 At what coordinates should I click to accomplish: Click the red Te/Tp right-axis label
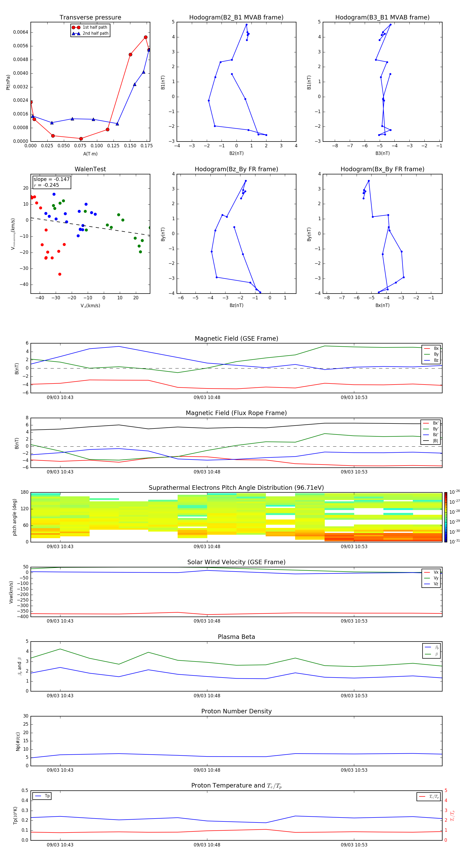452,815
